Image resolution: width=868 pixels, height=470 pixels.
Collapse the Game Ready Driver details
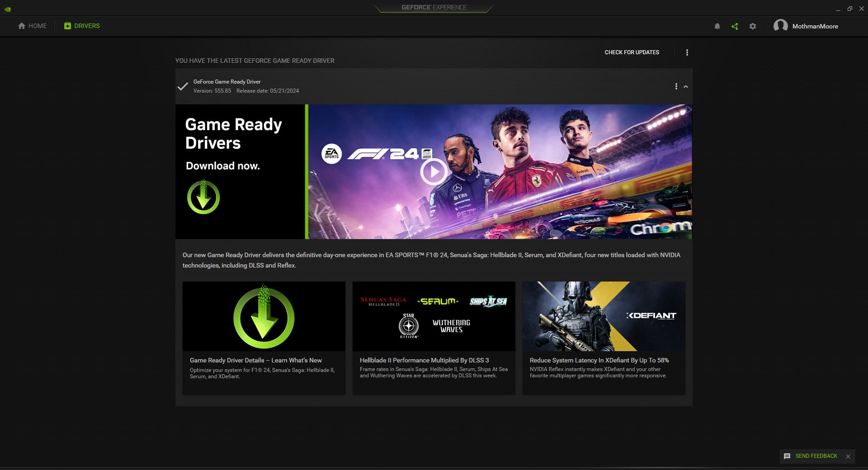click(x=686, y=86)
